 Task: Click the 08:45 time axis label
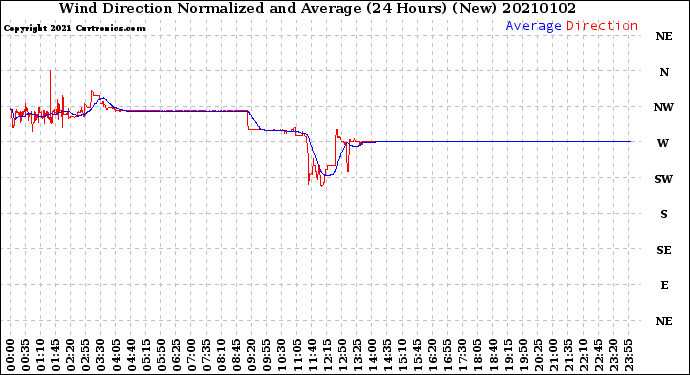coord(237,355)
